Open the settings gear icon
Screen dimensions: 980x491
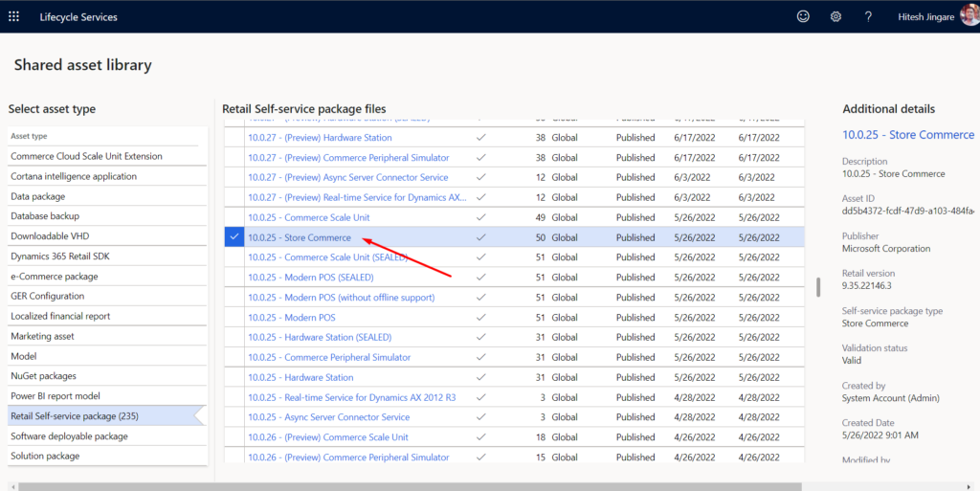835,17
